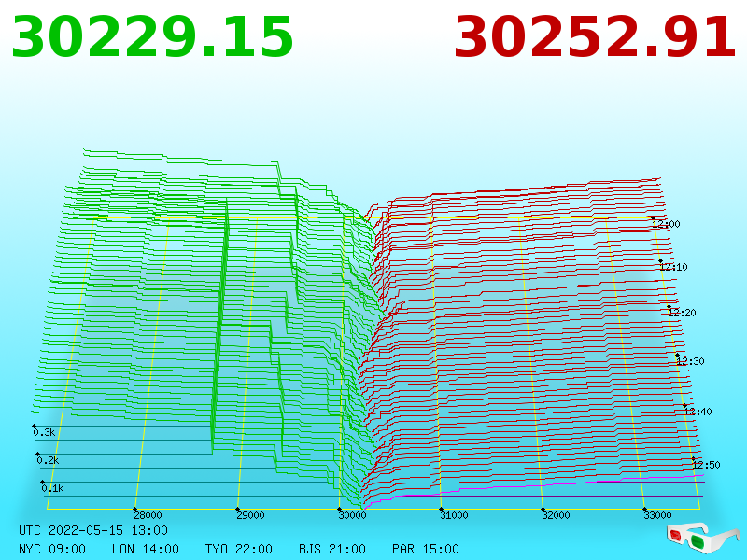Click the 0.1k volume axis label
Viewport: 747px width, 560px height.
[x=52, y=488]
